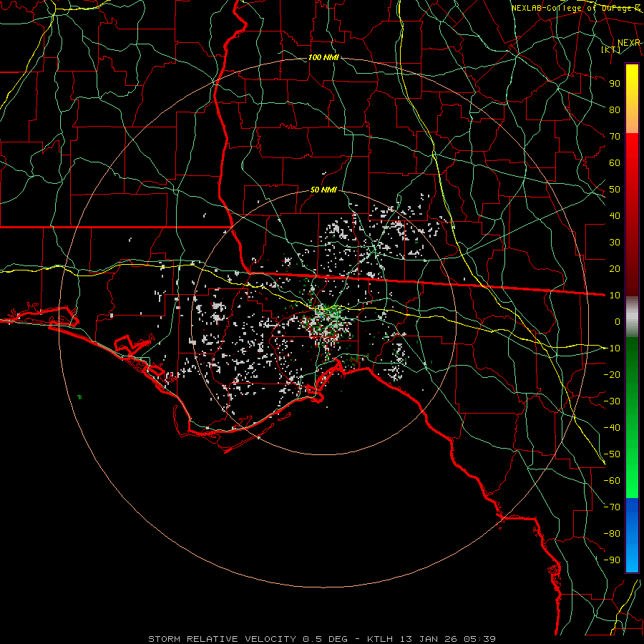
Task: Click the "0.5 DEG" elevation angle in the caption
Action: (326, 639)
